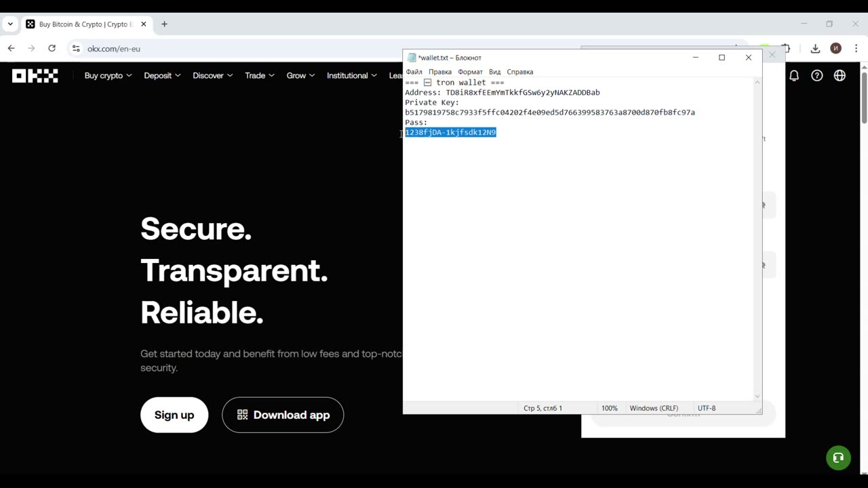Open the Chrome three-dot menu
The image size is (868, 488).
click(x=856, y=48)
